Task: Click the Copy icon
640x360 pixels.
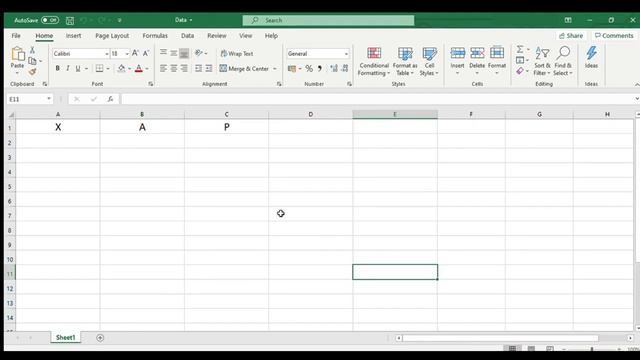Action: [32, 61]
